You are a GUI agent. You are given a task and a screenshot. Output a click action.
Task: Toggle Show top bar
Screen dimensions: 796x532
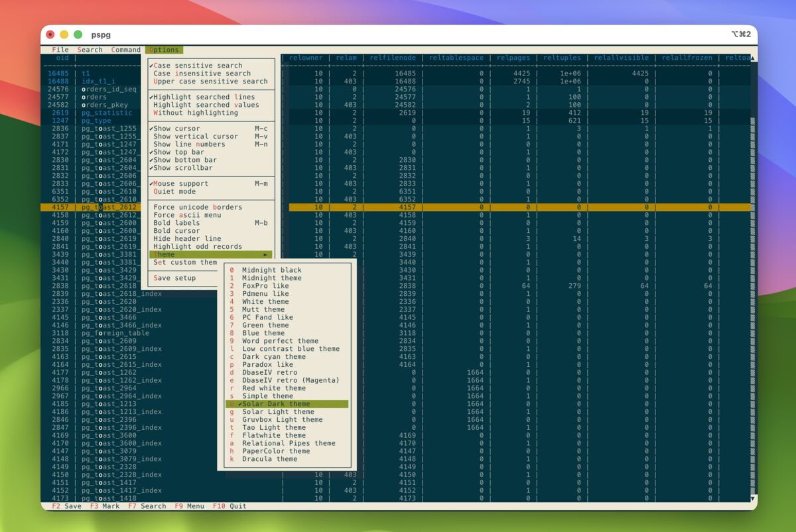tap(212, 152)
